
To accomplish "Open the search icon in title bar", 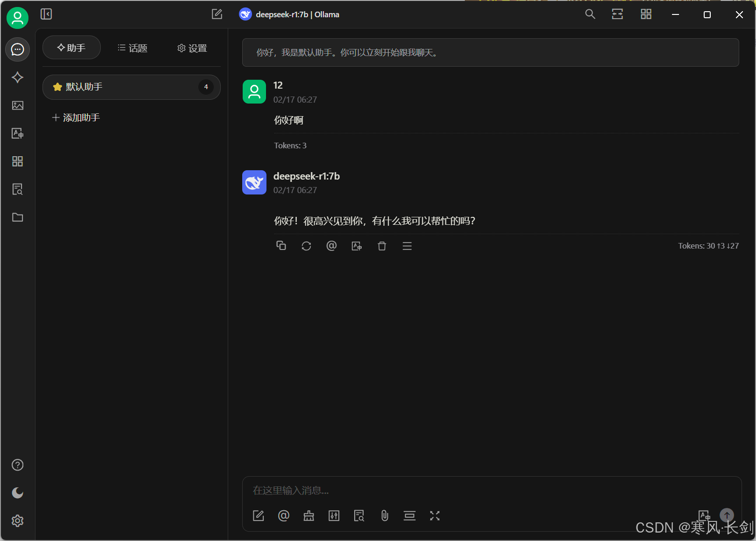I will click(590, 14).
